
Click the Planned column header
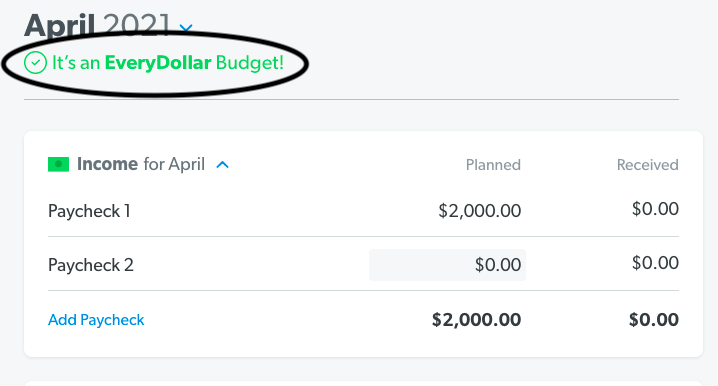(493, 165)
